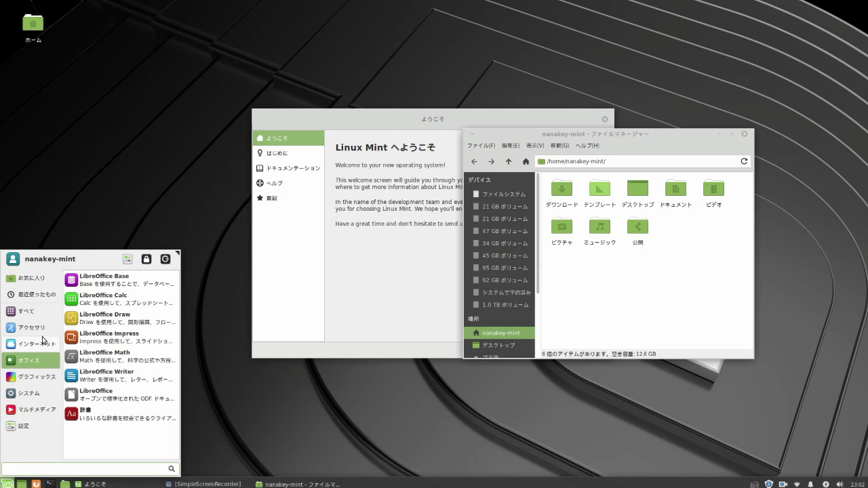This screenshot has height=488, width=868.
Task: Open the 表示(V) menu
Action: [535, 146]
